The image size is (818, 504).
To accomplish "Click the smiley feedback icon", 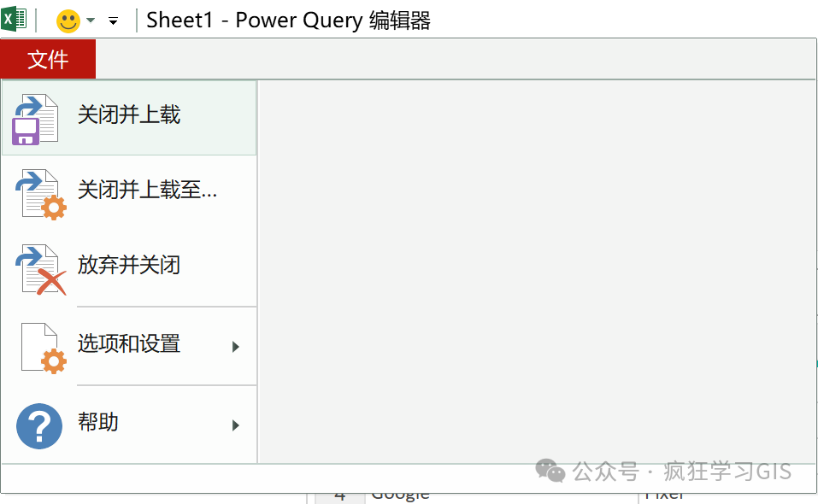I will pos(68,21).
